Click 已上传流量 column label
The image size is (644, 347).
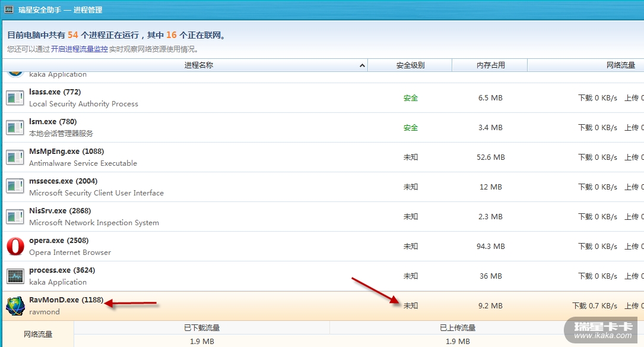(458, 327)
